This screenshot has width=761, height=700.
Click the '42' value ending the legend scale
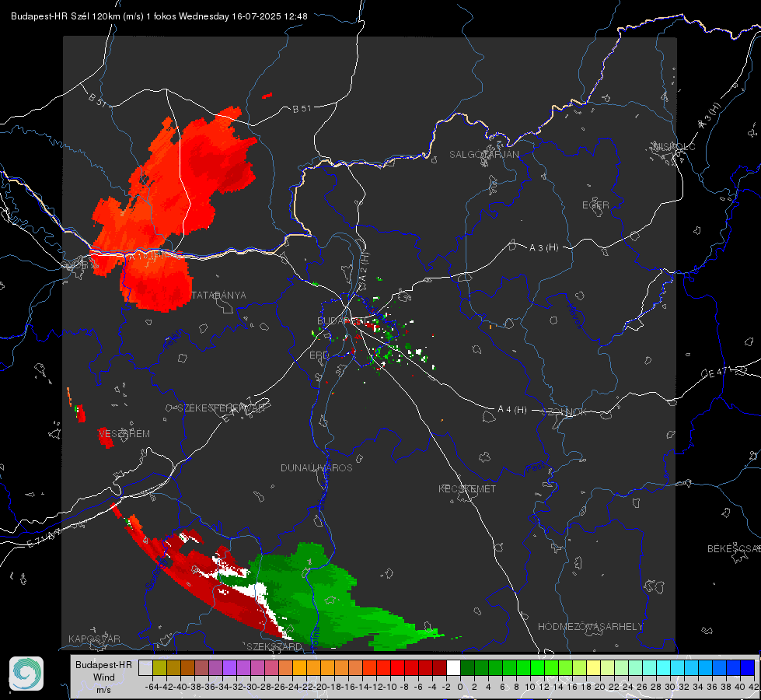tap(753, 687)
